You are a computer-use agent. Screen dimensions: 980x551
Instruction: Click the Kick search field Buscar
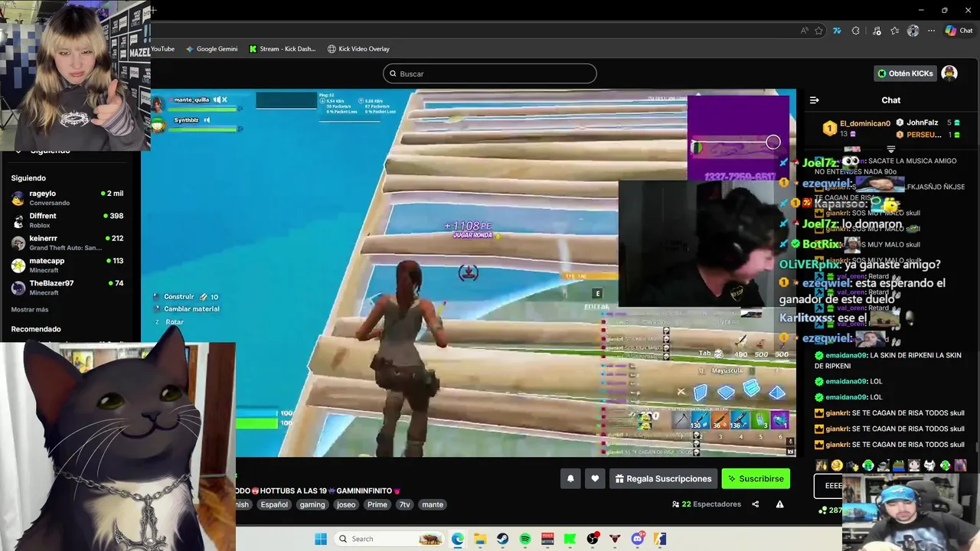pyautogui.click(x=490, y=73)
